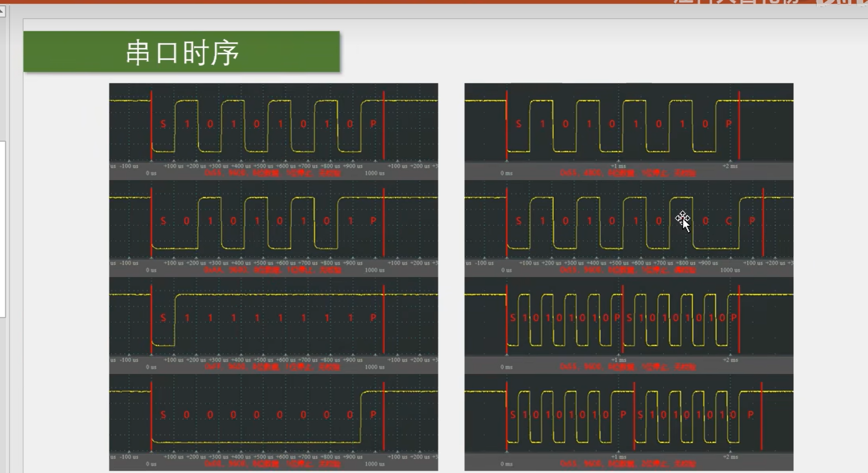This screenshot has height=473, width=868.
Task: Click the 1000 us label under bottom-left waveform
Action: 374,464
